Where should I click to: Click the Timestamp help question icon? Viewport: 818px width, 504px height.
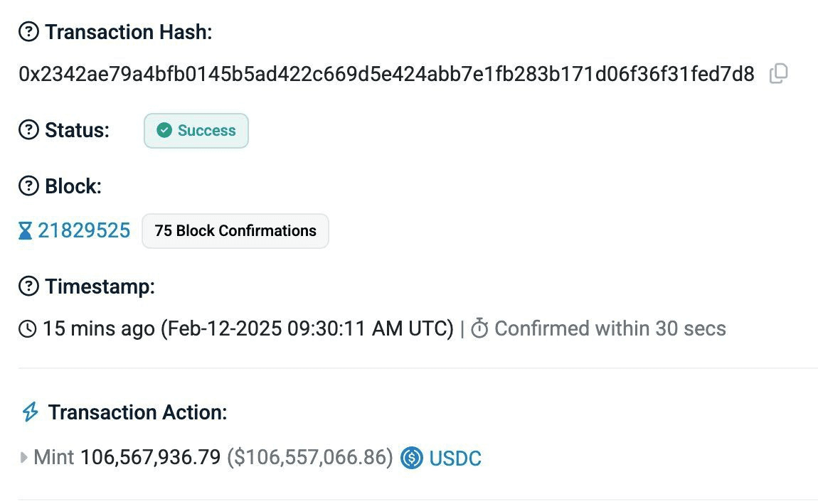click(x=28, y=286)
